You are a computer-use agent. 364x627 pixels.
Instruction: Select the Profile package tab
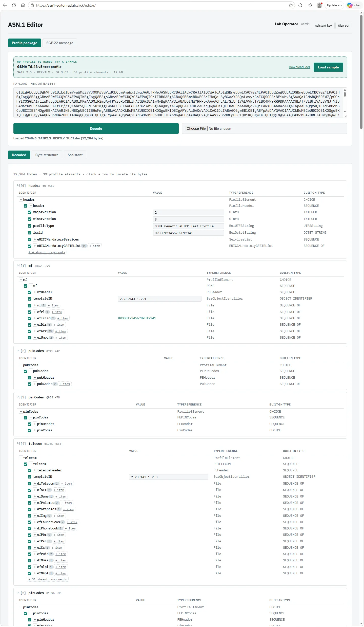tap(25, 43)
